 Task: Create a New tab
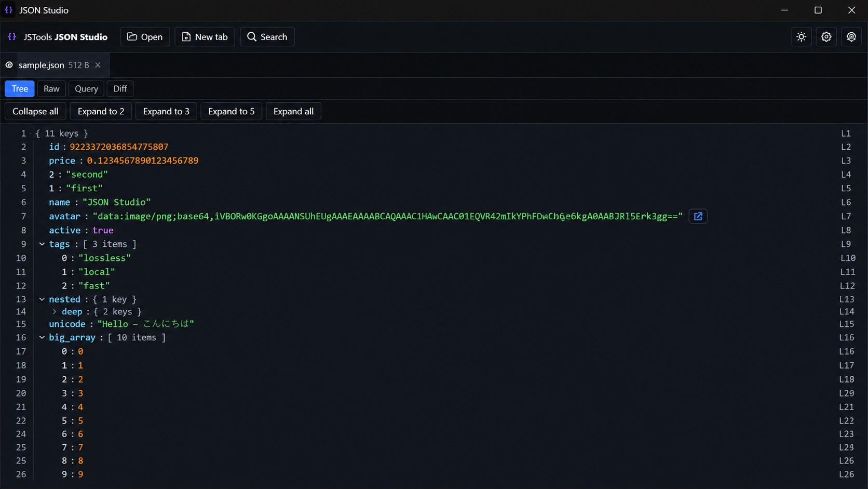click(x=205, y=37)
